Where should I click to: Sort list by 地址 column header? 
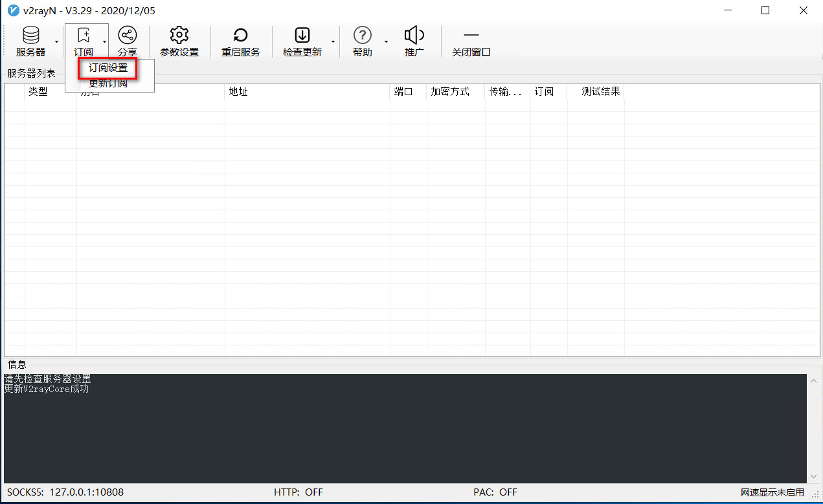307,92
